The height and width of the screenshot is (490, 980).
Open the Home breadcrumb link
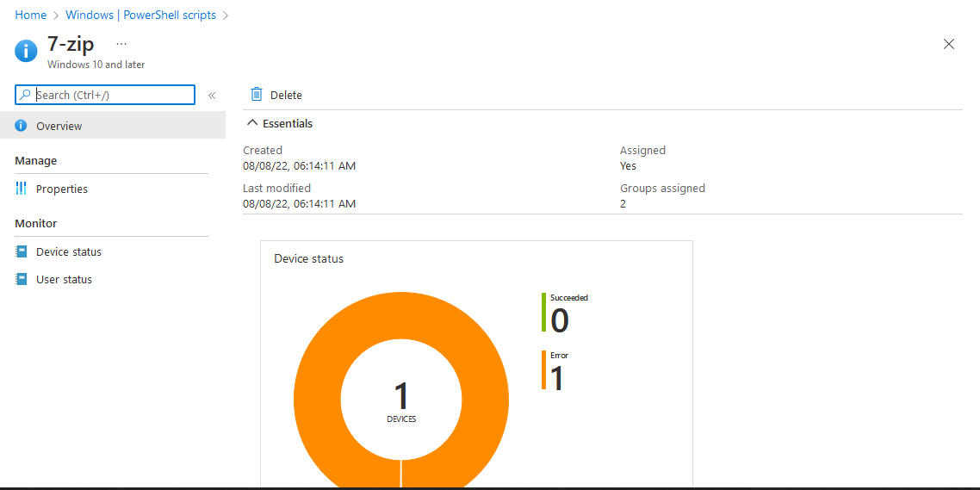[x=31, y=15]
